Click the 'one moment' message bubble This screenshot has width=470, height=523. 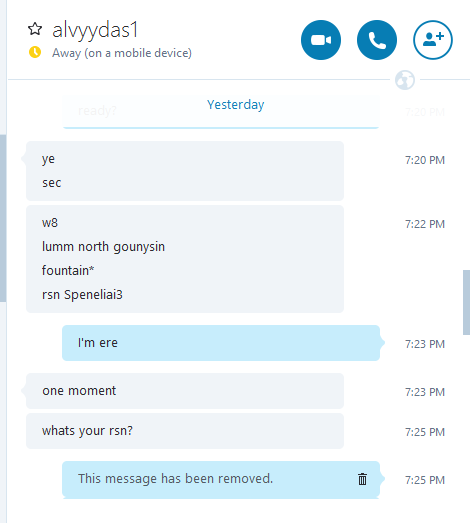pyautogui.click(x=185, y=391)
